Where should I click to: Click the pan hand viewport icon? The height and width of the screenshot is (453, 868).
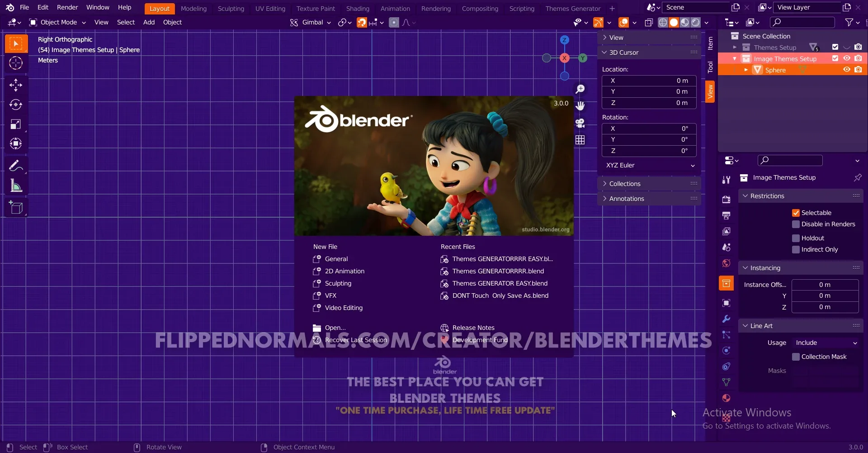pos(580,106)
